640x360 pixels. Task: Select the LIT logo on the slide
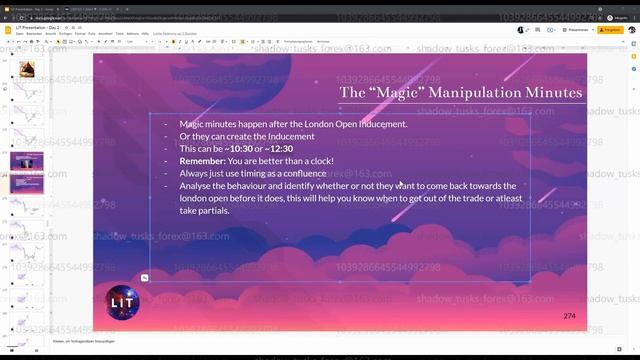(x=122, y=302)
